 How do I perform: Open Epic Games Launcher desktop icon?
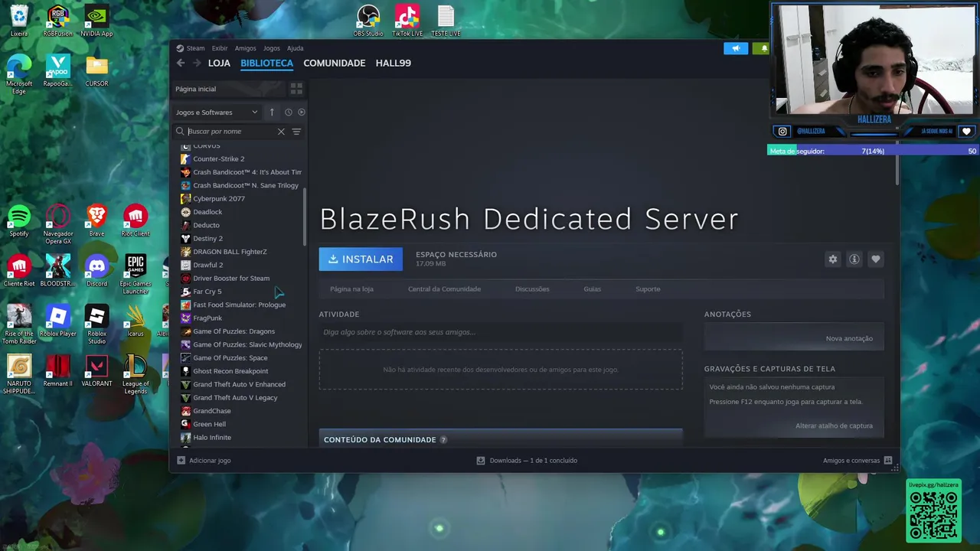[136, 275]
